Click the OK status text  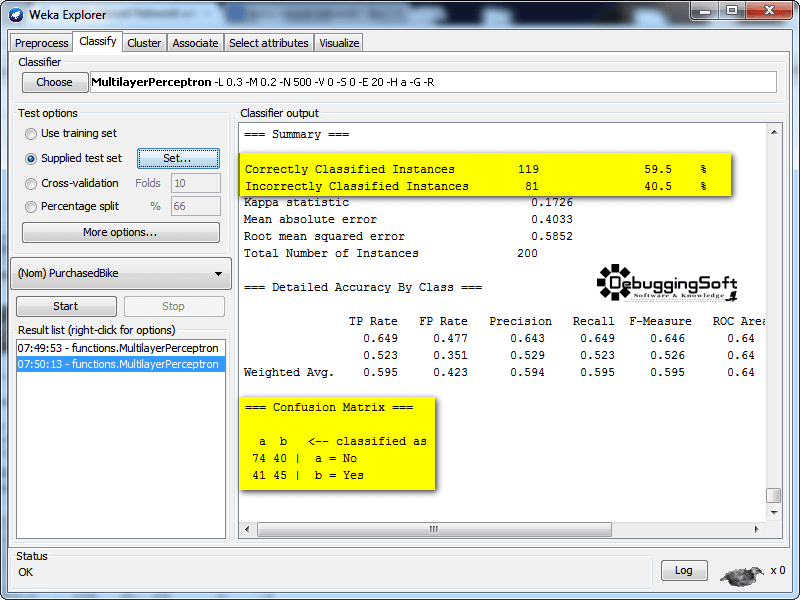click(26, 572)
